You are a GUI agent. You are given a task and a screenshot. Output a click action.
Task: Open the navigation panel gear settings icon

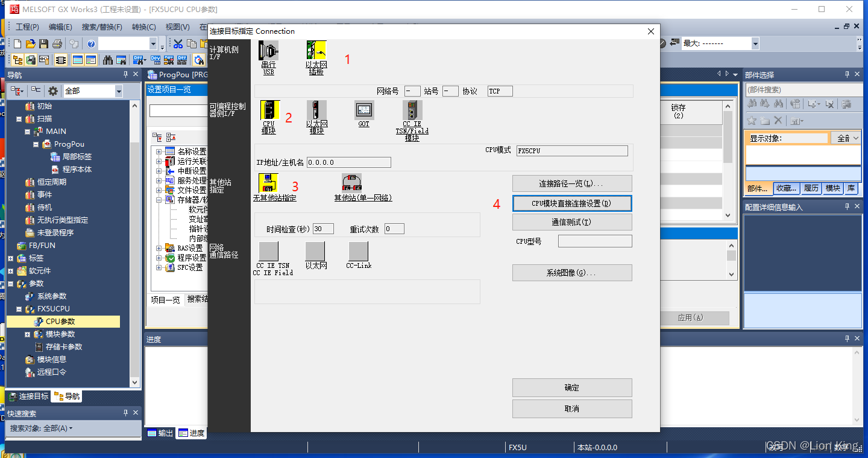[x=53, y=91]
